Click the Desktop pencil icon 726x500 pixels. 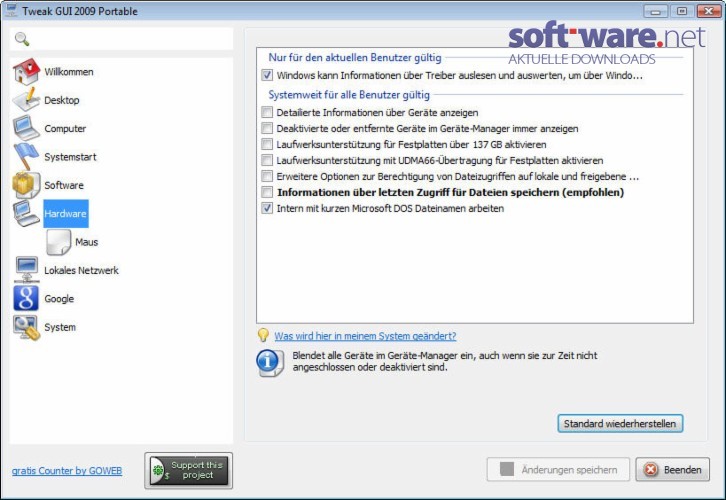pyautogui.click(x=26, y=100)
